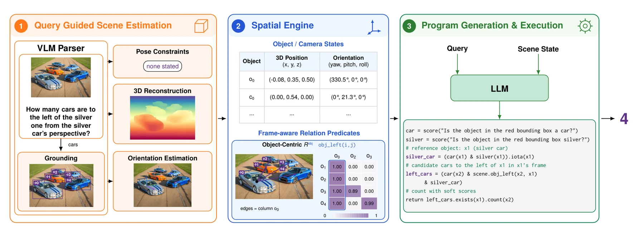Click the blue step 2 circle badge

click(x=238, y=26)
